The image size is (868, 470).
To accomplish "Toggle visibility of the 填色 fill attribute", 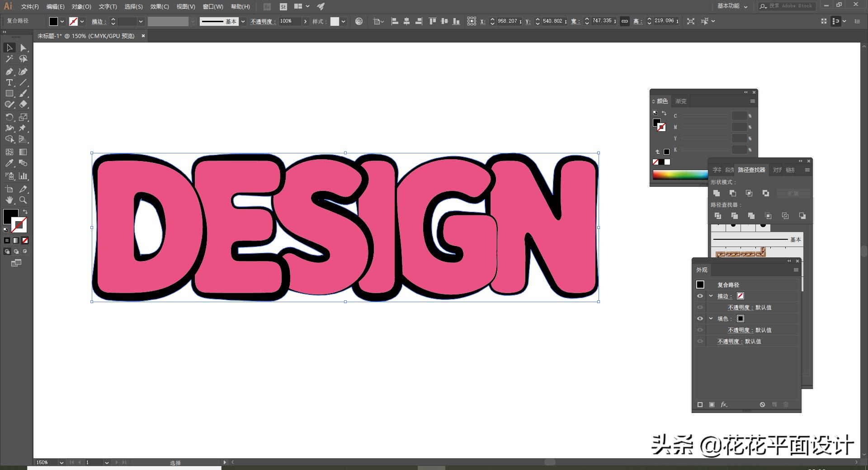I will pyautogui.click(x=700, y=318).
